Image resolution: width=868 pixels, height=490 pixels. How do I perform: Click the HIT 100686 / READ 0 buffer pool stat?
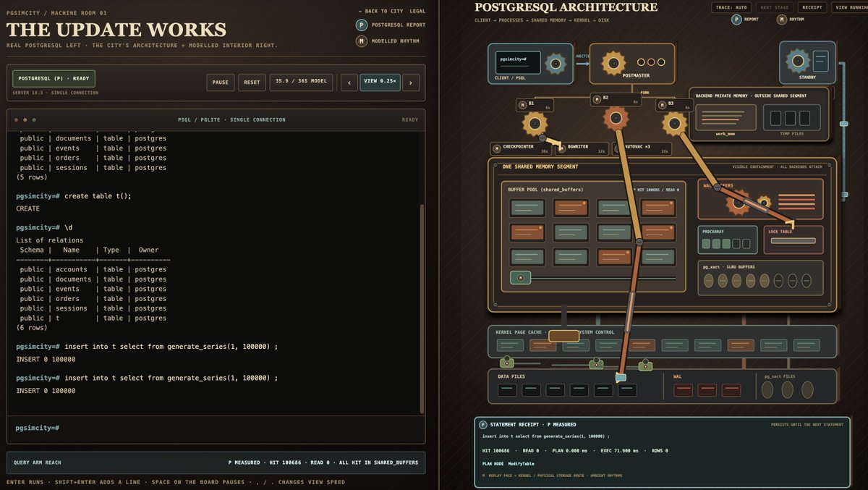(655, 189)
